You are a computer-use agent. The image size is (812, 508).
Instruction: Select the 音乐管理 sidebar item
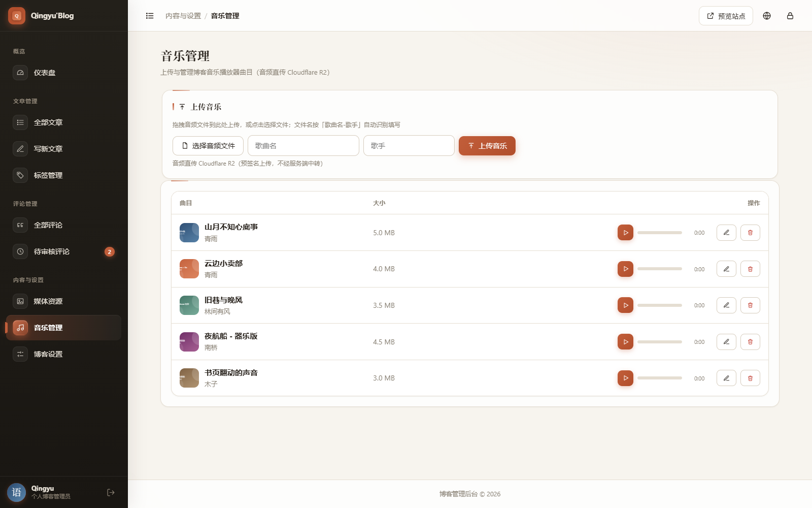63,328
